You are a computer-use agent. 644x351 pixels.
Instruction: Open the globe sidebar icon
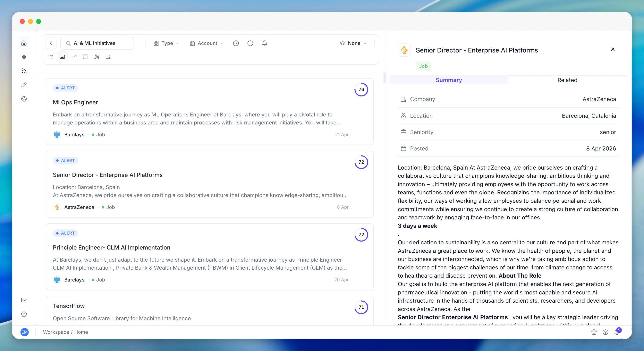click(24, 99)
